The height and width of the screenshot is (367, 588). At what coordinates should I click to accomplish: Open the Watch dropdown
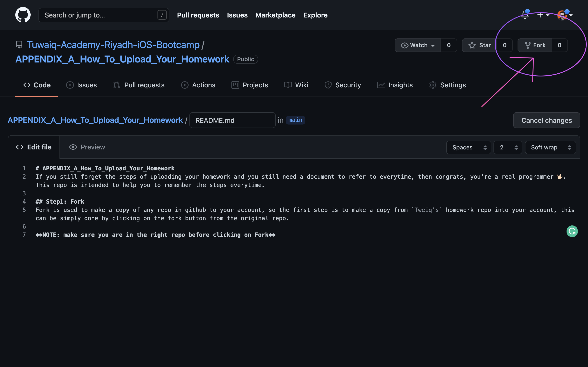(417, 45)
